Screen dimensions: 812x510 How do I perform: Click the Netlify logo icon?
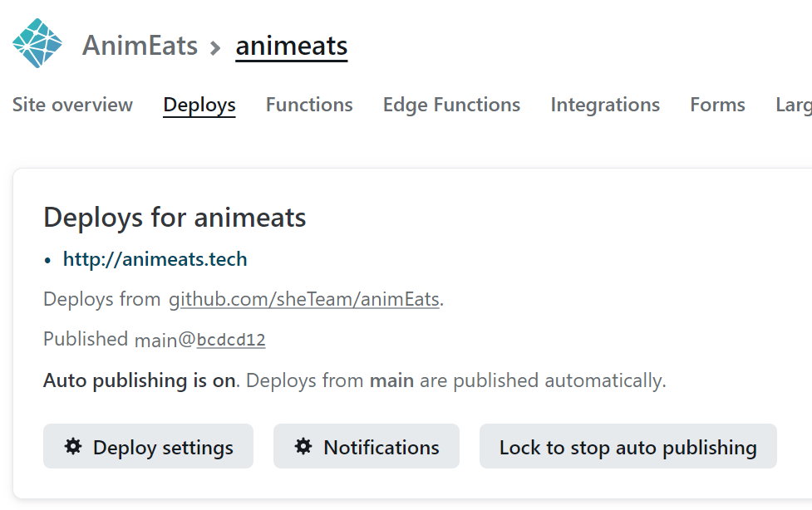coord(37,44)
